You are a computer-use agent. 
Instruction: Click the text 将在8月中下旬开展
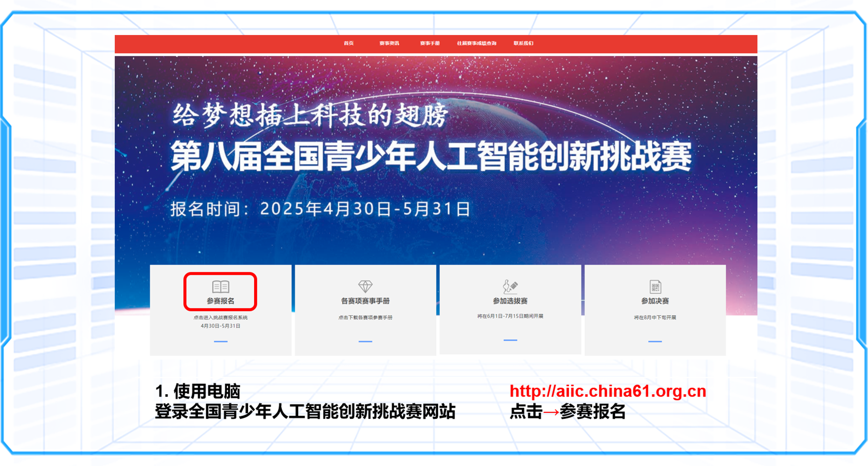[655, 317]
